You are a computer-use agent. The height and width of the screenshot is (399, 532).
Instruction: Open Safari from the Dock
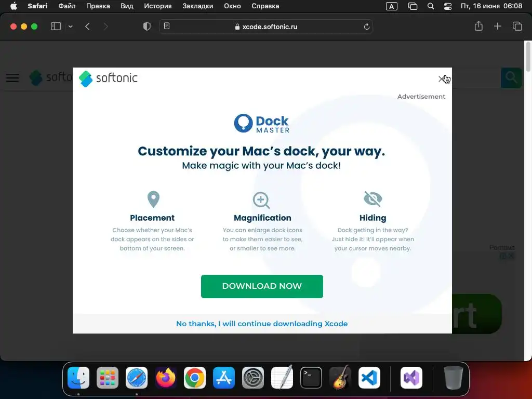137,378
